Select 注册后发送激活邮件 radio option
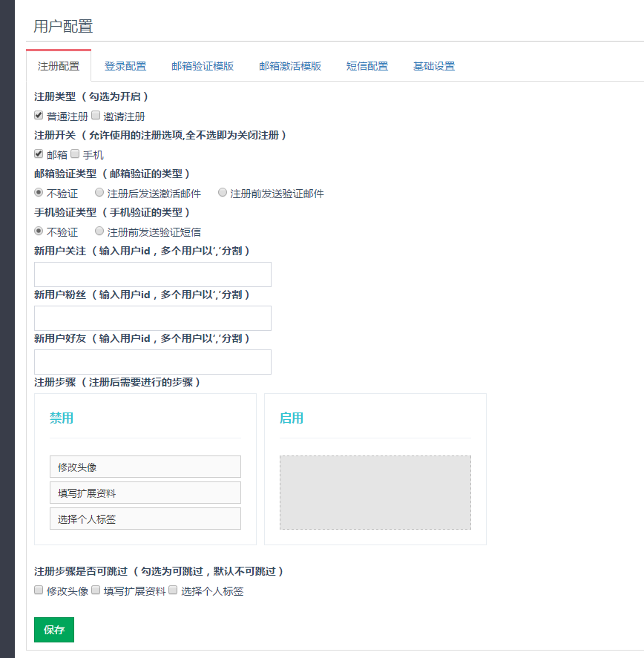644x658 pixels. tap(99, 192)
